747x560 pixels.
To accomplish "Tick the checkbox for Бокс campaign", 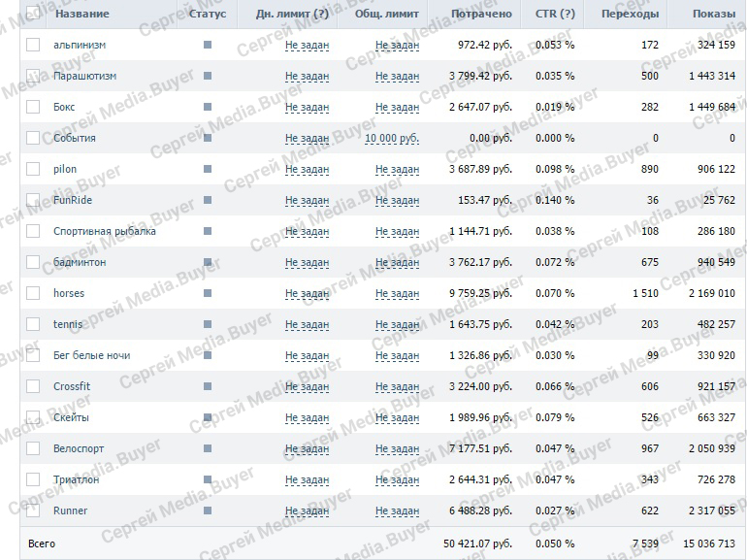I will click(x=33, y=107).
